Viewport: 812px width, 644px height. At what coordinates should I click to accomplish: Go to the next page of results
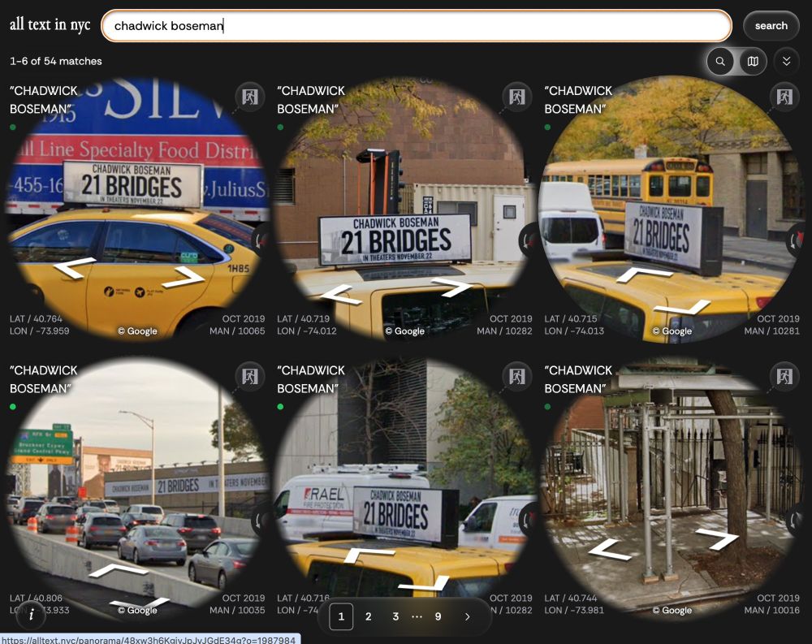coord(467,616)
